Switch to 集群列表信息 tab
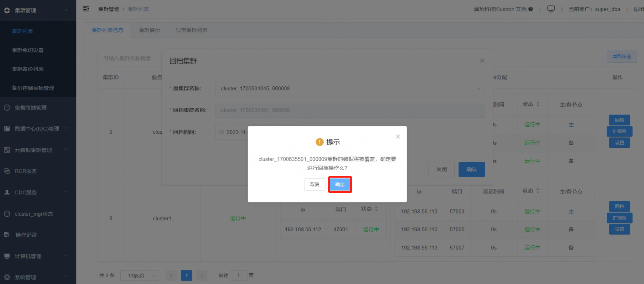Viewport: 644px width, 284px height. click(108, 30)
